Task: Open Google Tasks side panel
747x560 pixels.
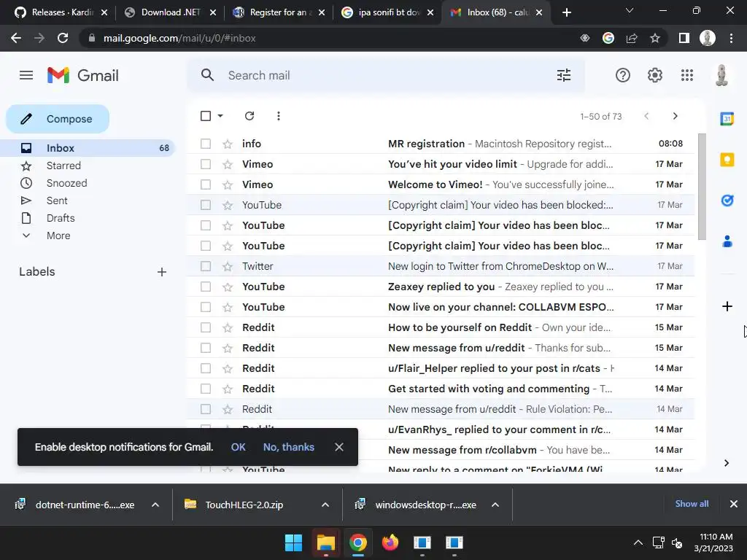Action: pos(727,201)
